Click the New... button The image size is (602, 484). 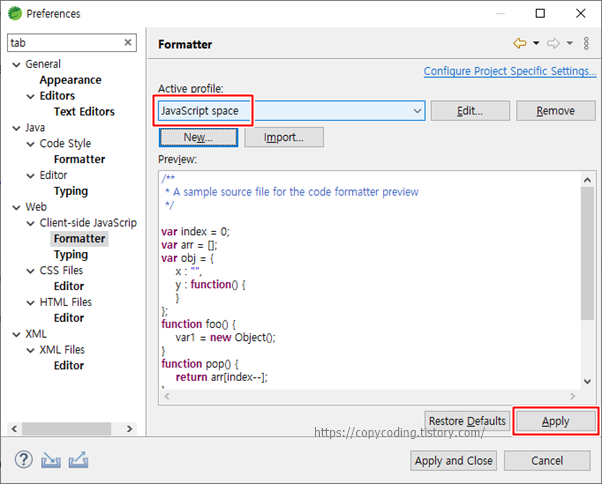pyautogui.click(x=198, y=137)
